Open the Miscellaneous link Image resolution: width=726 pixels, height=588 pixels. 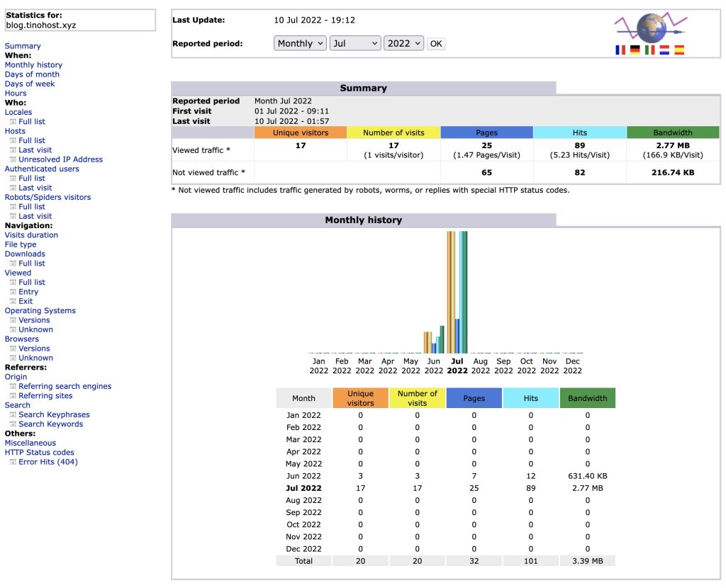click(30, 443)
